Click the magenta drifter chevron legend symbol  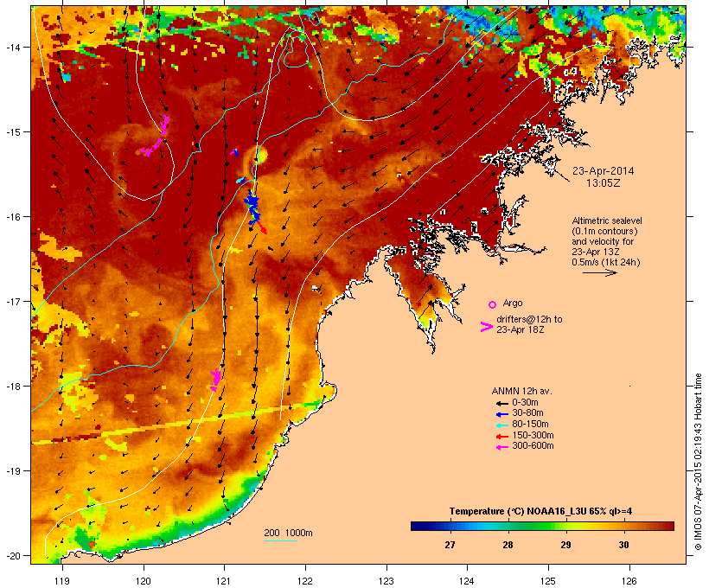(486, 327)
